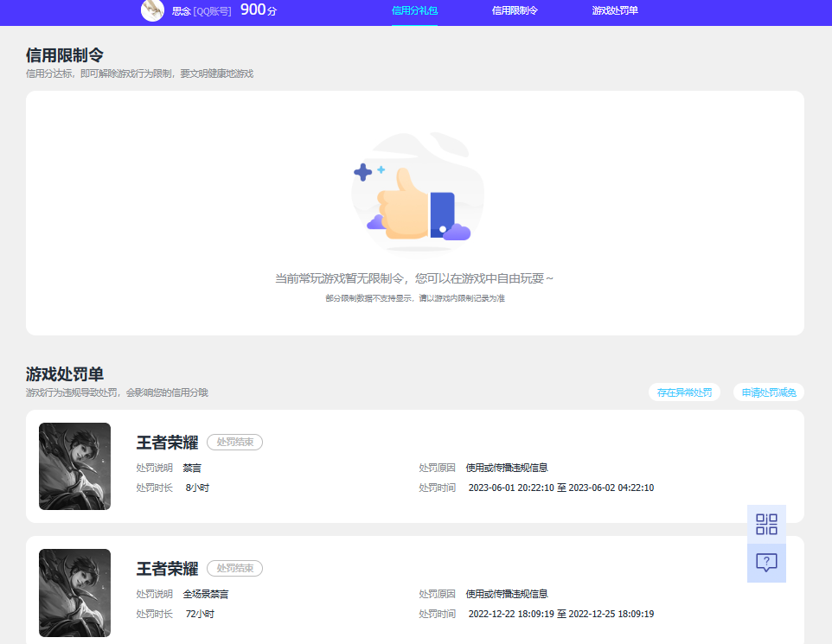Click hero thumbnail of the 72小时 punishment

point(75,592)
